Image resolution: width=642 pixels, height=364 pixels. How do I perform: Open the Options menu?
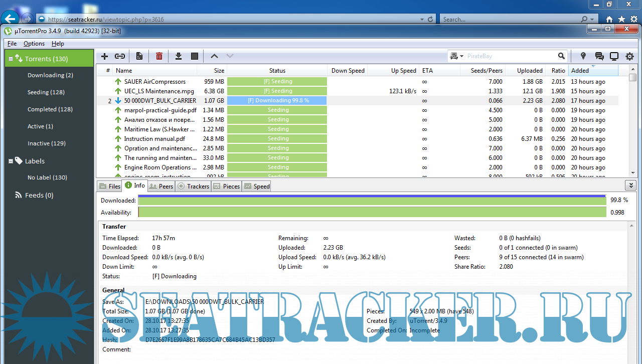click(34, 44)
